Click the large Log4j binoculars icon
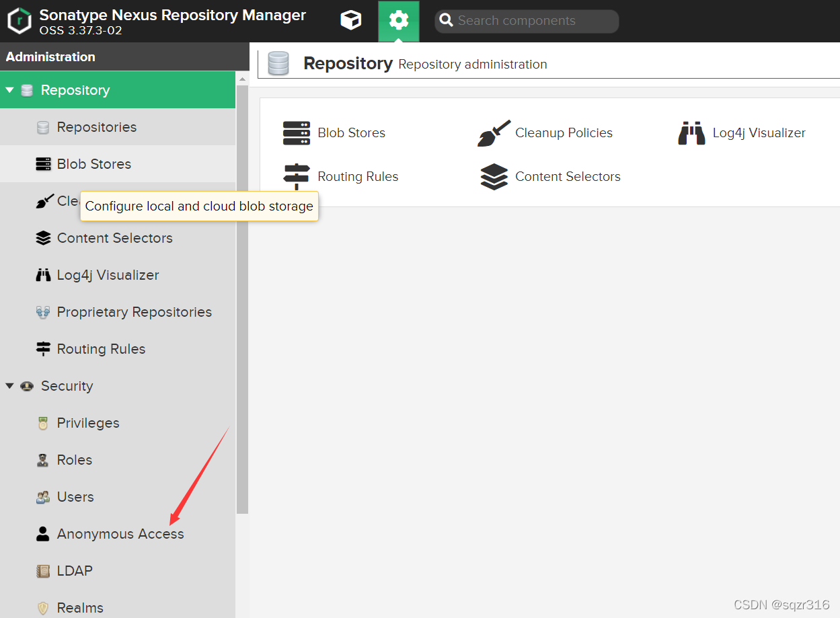 click(691, 133)
